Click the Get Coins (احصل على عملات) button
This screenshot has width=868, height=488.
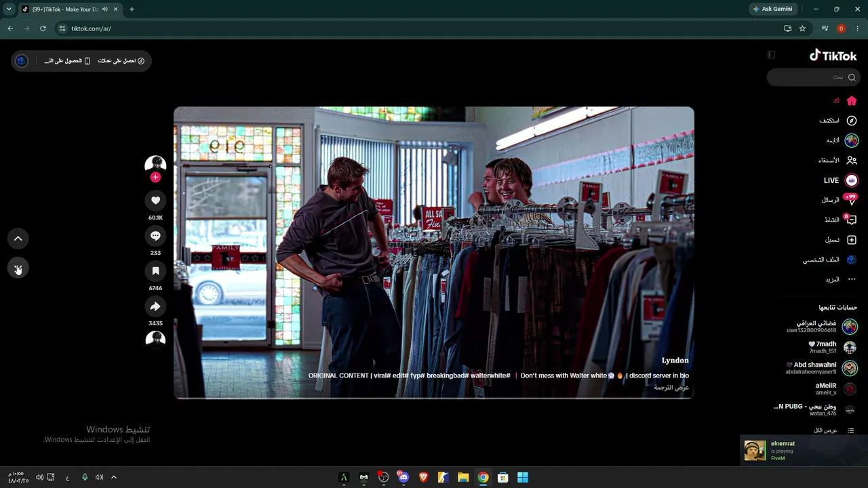pos(121,61)
